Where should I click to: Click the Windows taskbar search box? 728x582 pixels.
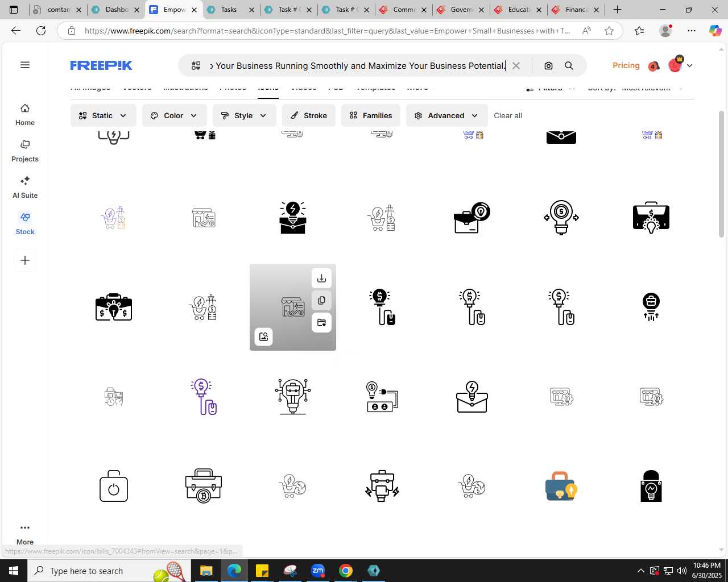click(x=108, y=571)
